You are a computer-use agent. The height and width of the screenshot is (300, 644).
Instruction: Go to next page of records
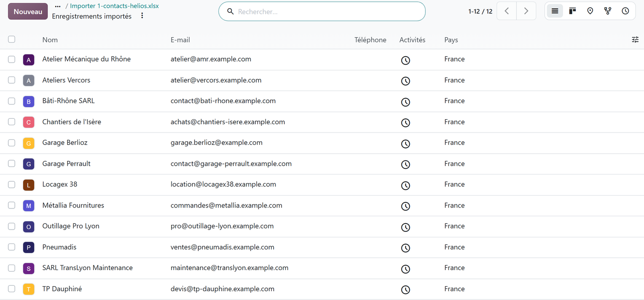[526, 11]
